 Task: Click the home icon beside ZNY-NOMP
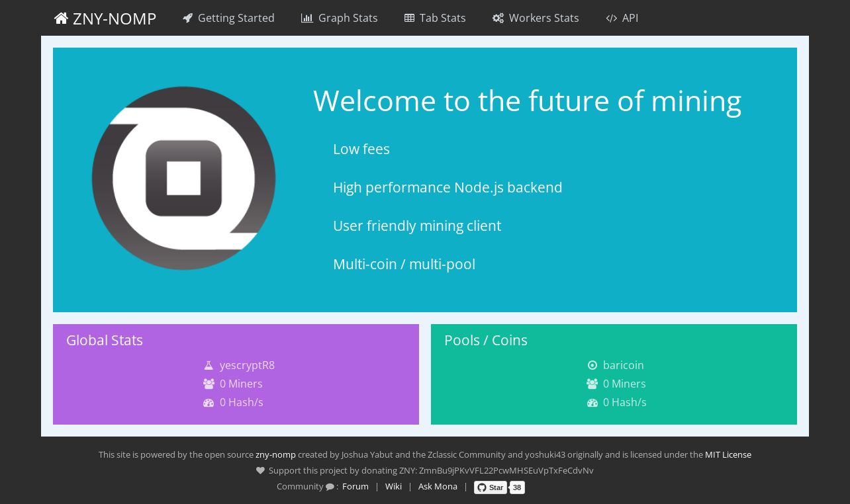pos(61,19)
